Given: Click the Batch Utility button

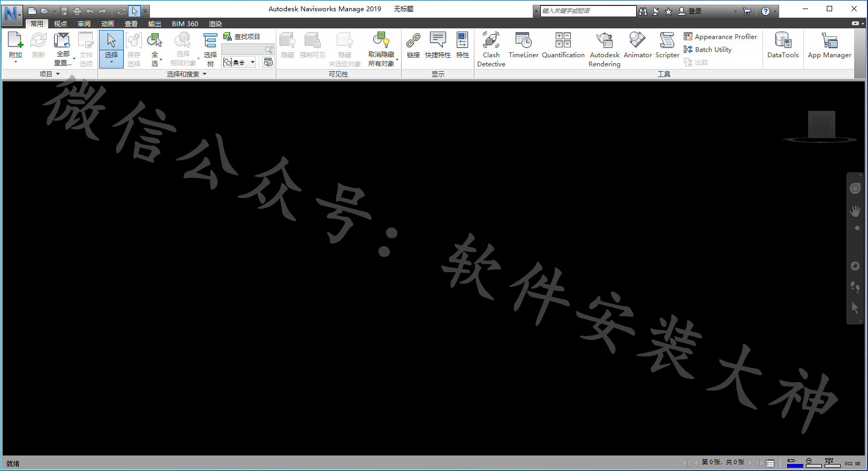Looking at the screenshot, I should [707, 49].
